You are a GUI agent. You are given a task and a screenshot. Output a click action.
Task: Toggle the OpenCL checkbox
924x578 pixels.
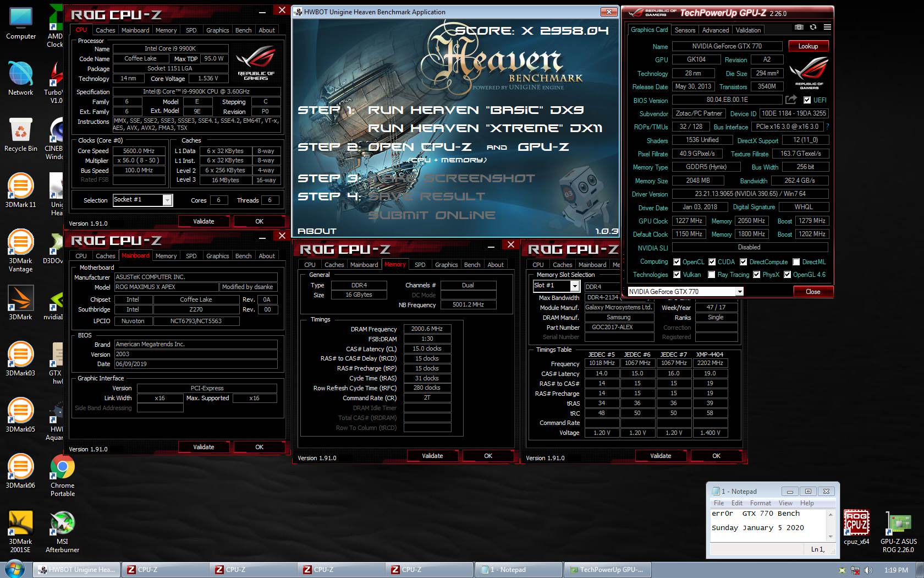click(676, 262)
